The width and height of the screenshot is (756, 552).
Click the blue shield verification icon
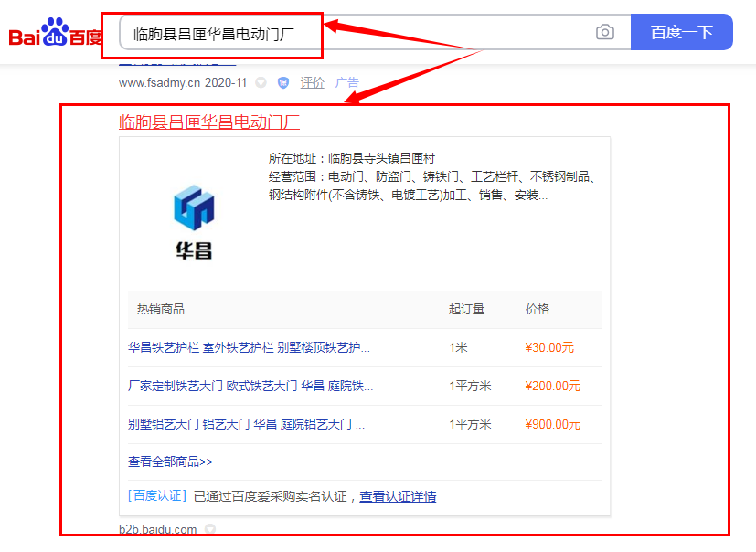[283, 82]
